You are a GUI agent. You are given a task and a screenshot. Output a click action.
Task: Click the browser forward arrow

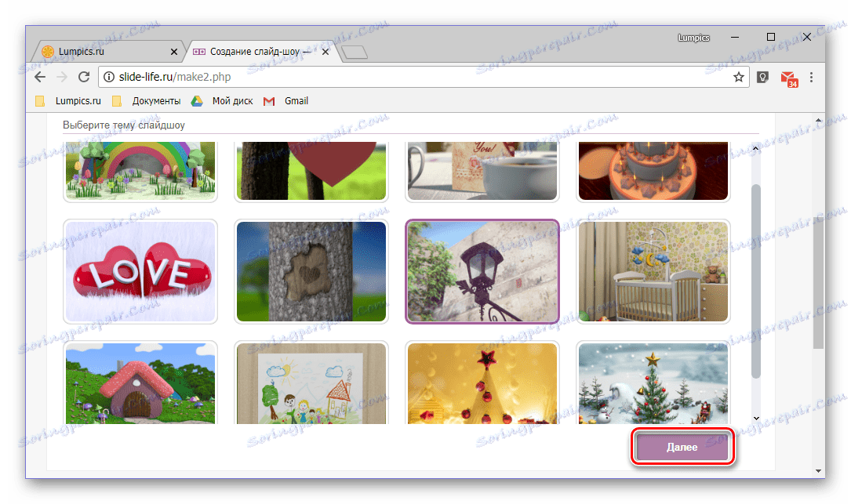pyautogui.click(x=62, y=77)
